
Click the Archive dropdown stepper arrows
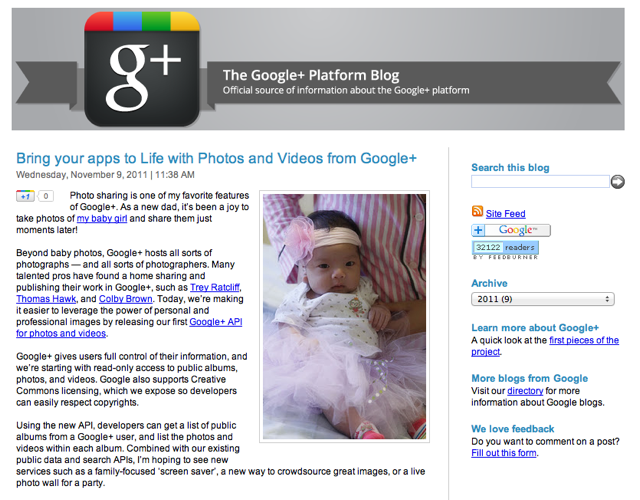[607, 299]
